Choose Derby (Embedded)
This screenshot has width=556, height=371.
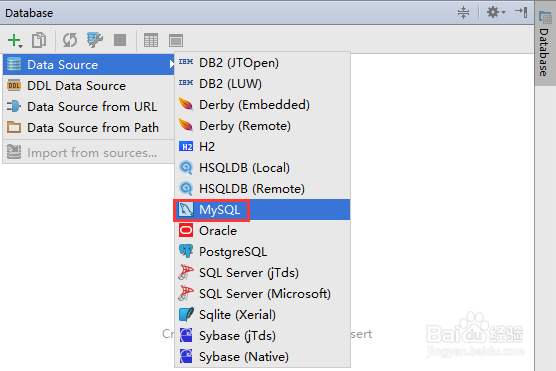pyautogui.click(x=262, y=105)
